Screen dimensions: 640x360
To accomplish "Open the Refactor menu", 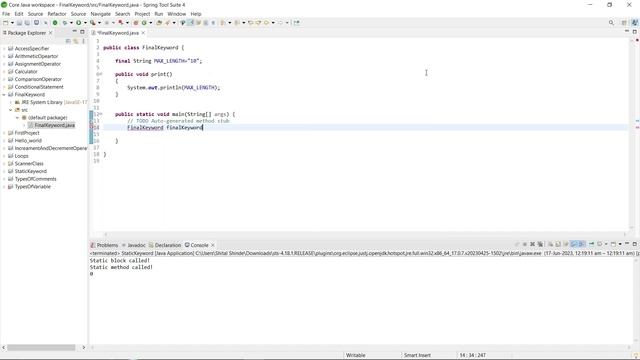I will click(57, 14).
